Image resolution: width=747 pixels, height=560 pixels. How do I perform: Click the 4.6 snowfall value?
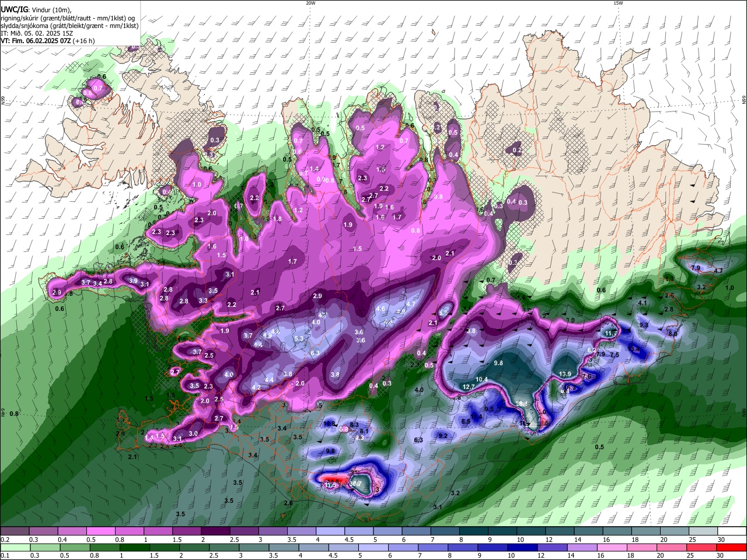(x=381, y=309)
